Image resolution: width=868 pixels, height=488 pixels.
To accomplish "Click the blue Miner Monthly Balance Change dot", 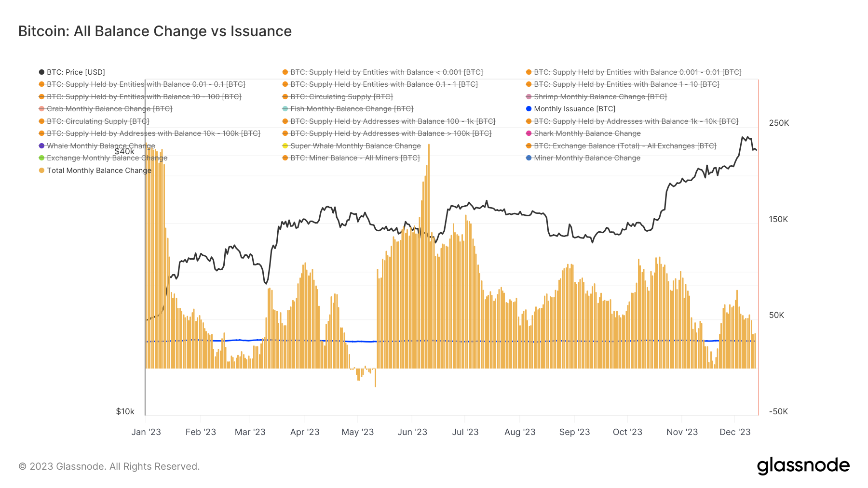I will tap(529, 158).
